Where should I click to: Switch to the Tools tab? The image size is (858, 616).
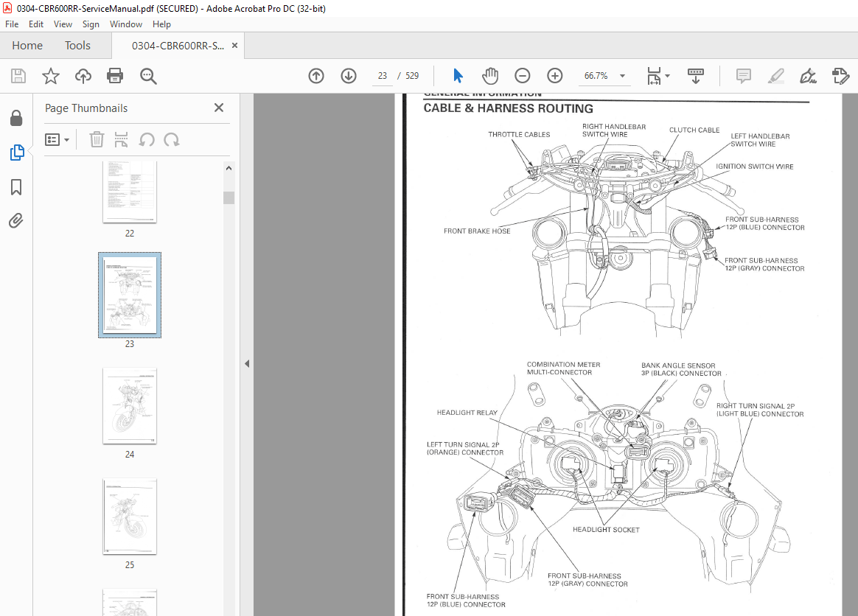pyautogui.click(x=77, y=46)
